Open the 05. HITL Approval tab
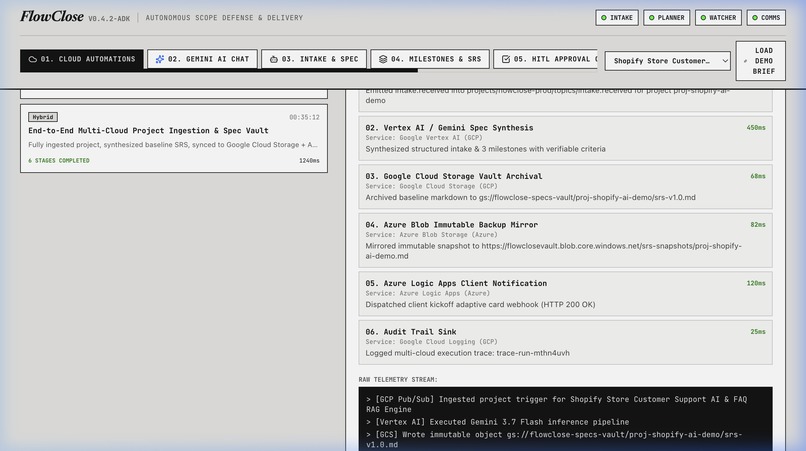 (545, 59)
